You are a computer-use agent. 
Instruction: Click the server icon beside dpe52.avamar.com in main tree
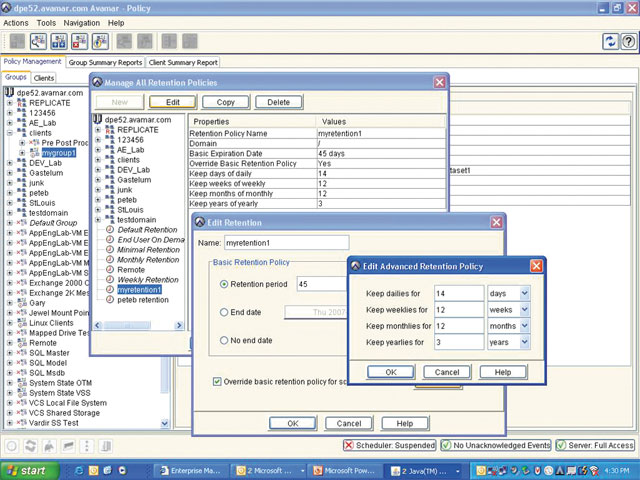pyautogui.click(x=9, y=93)
